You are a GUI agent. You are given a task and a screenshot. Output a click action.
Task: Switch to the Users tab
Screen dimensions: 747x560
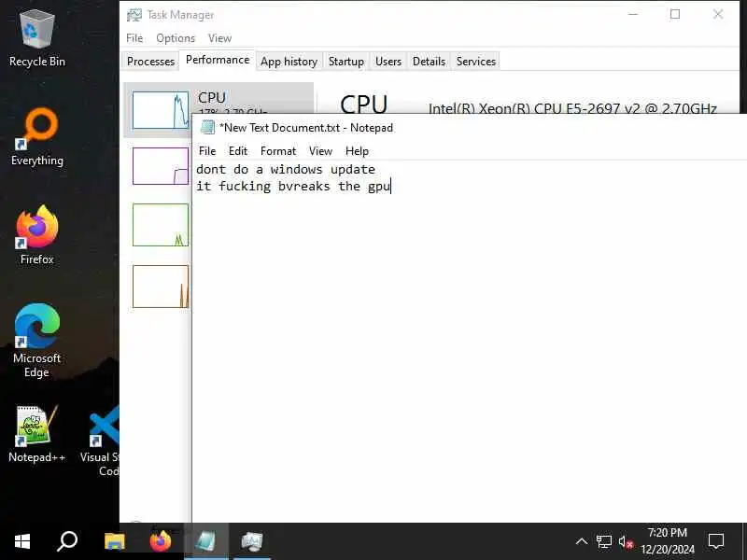(388, 62)
